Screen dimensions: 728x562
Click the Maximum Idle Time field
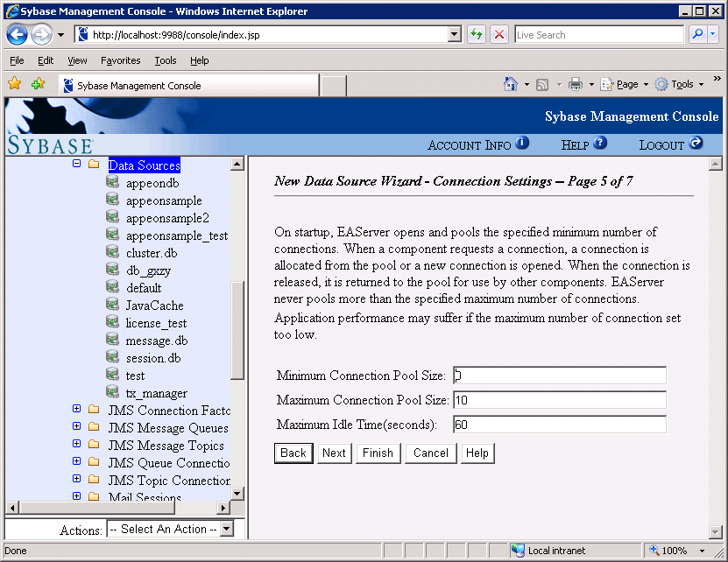[x=560, y=425]
